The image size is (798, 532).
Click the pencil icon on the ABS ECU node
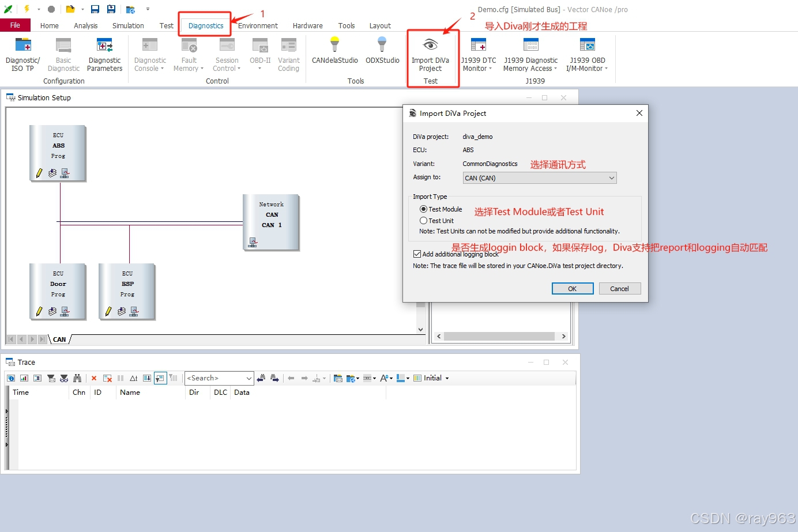[39, 173]
